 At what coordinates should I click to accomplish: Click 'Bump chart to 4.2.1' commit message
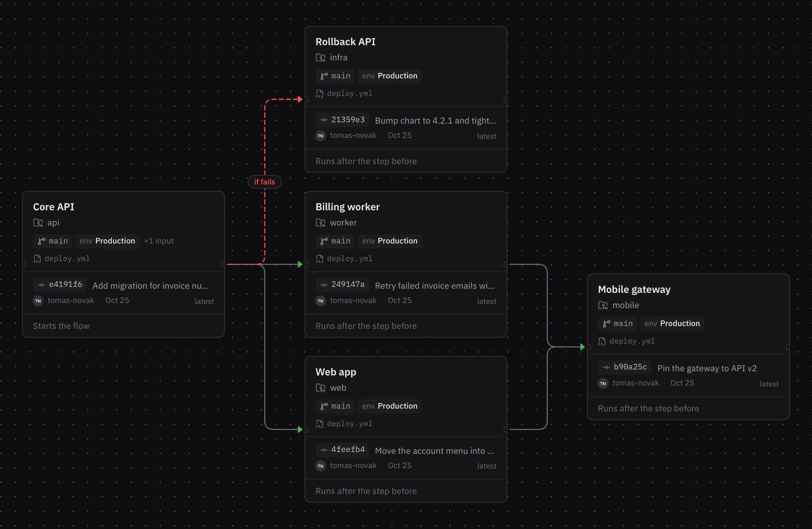point(436,120)
